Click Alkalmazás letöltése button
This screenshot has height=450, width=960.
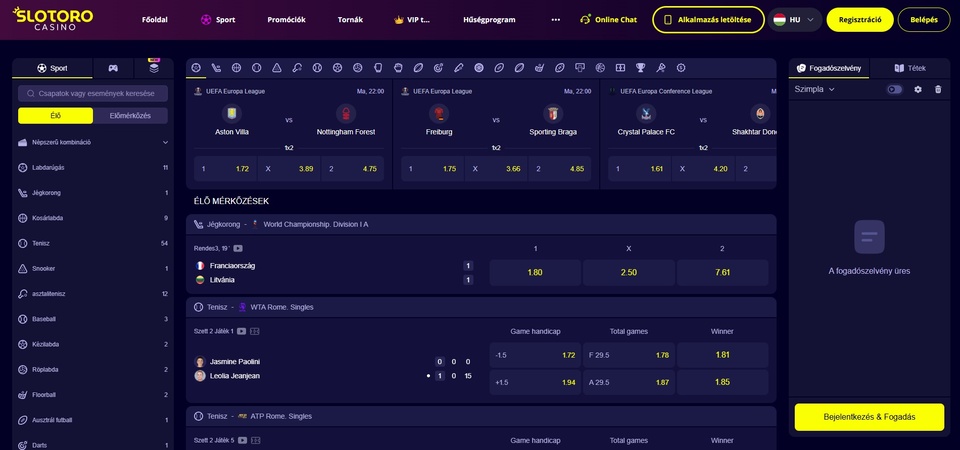click(x=708, y=20)
